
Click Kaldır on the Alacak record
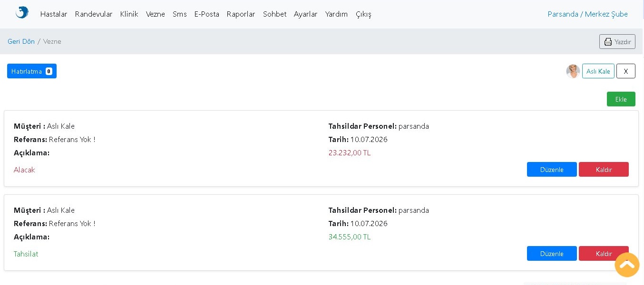[604, 170]
